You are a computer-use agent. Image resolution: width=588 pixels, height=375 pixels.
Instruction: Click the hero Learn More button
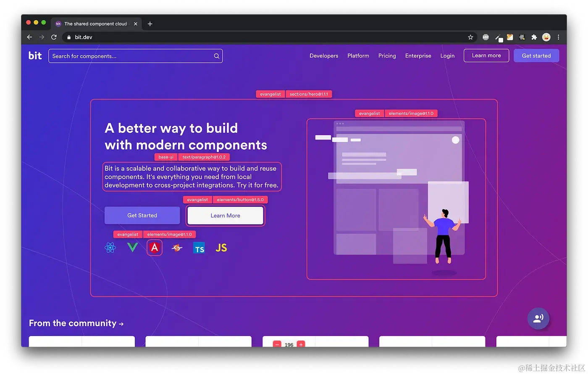[226, 216]
